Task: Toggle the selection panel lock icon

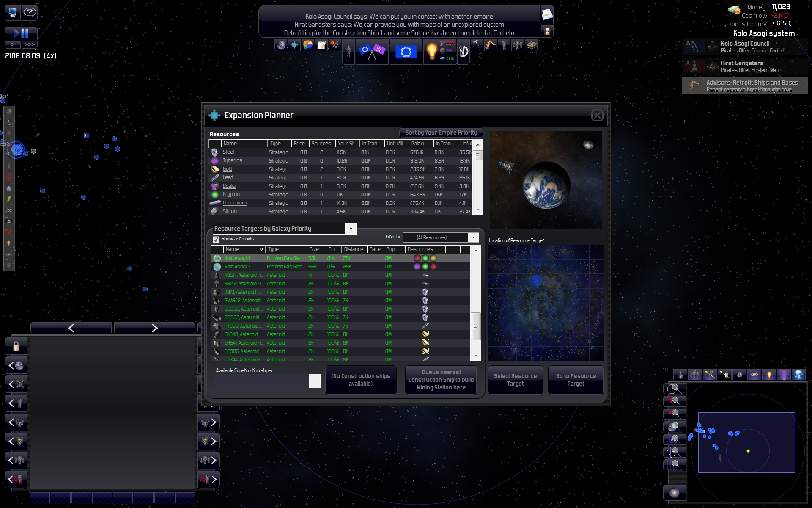Action: 16,346
